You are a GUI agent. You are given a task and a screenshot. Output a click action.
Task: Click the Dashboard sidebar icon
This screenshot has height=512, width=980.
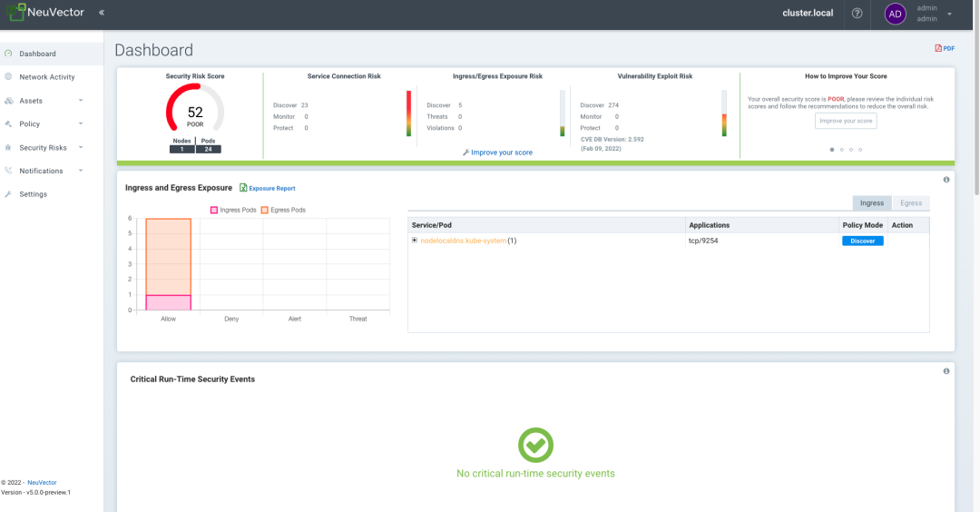point(8,54)
